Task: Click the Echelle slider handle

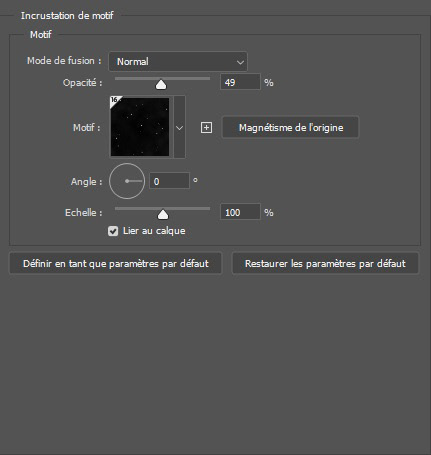Action: click(x=163, y=214)
